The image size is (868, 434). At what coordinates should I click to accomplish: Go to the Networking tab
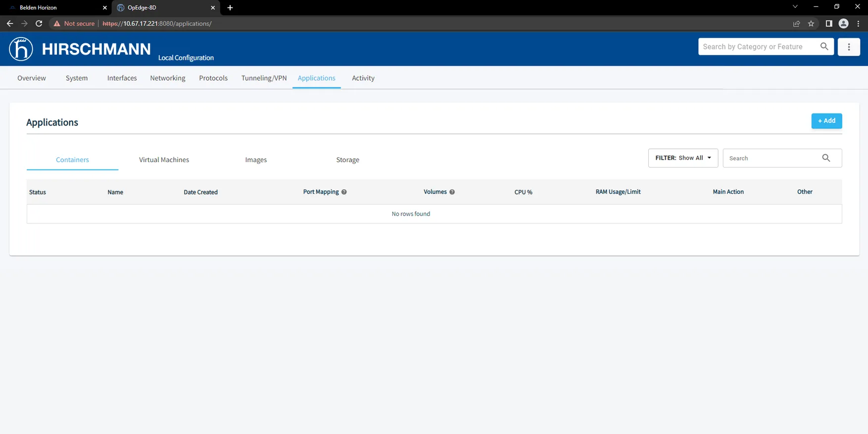tap(168, 78)
